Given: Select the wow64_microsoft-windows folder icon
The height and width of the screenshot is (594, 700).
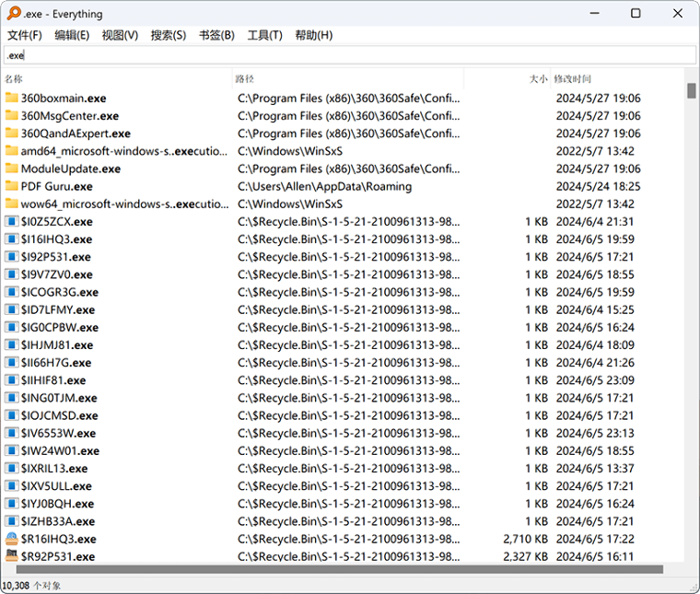Looking at the screenshot, I should 12,204.
